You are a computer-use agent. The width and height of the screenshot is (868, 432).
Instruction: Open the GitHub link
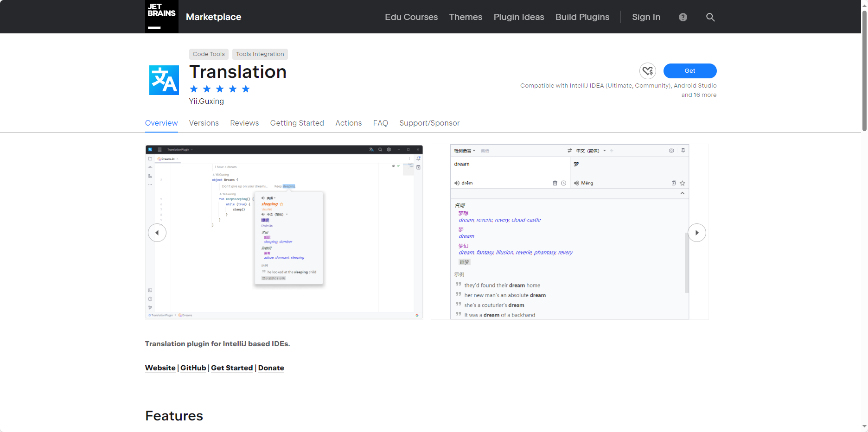(193, 368)
